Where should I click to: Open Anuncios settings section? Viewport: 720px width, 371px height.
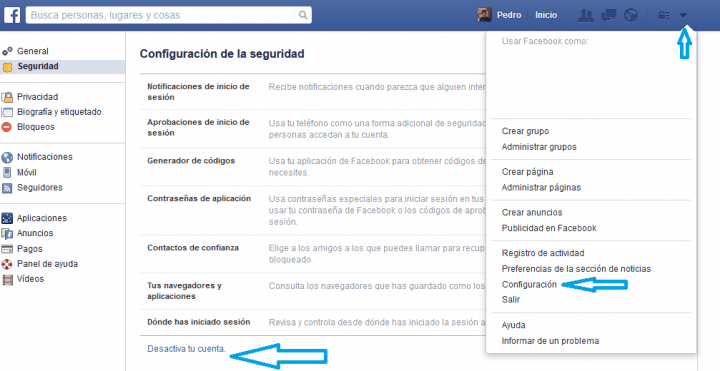tap(35, 233)
